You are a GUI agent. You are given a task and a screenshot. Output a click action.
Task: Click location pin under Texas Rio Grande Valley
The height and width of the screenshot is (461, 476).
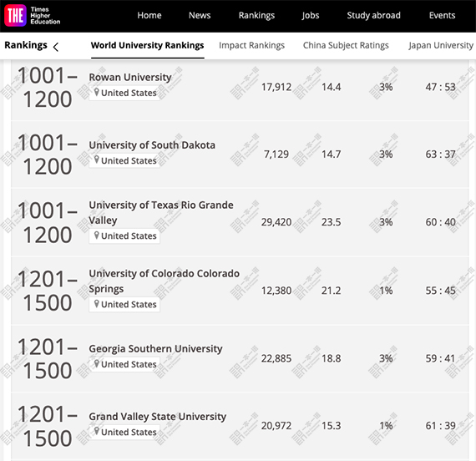[97, 235]
